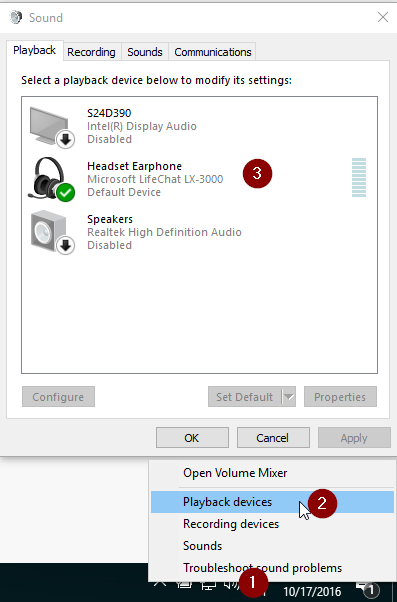The width and height of the screenshot is (397, 602).
Task: Open the Sounds tab
Action: click(x=145, y=52)
